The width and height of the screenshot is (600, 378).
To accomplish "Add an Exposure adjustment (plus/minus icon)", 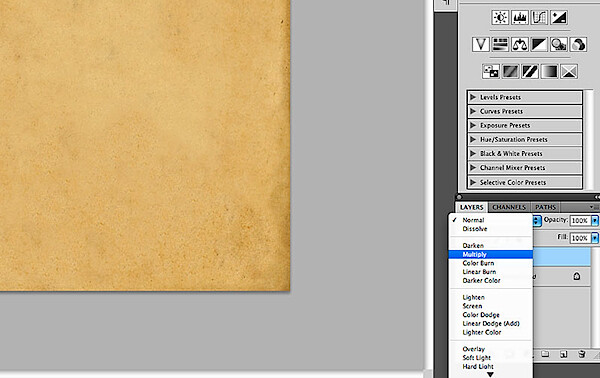I will click(x=559, y=18).
